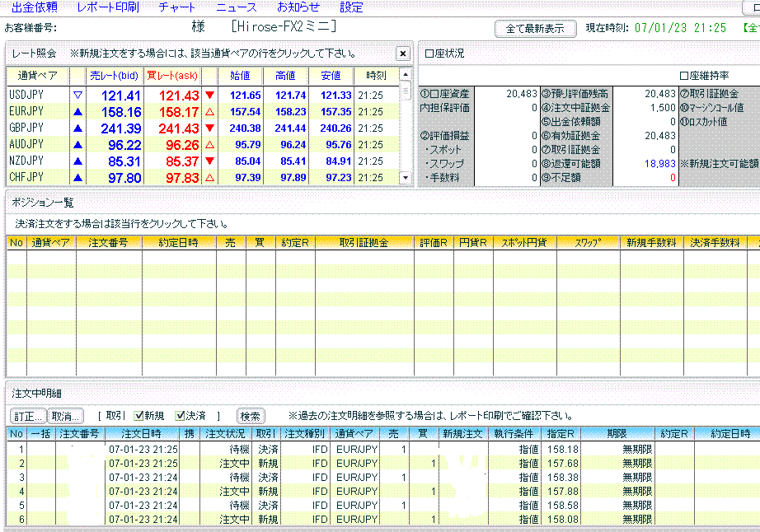760x532 pixels.
Task: Click the 売レート(bid) column header
Action: [x=115, y=76]
